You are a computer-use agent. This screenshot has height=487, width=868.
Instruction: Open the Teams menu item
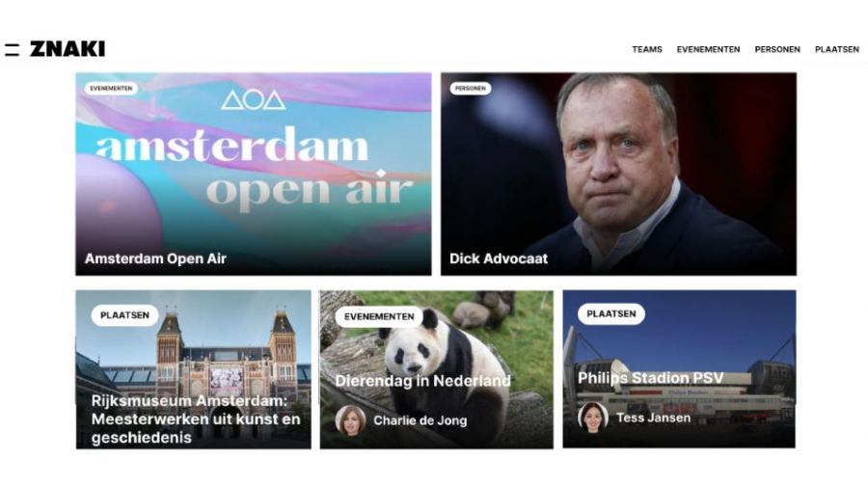pos(647,49)
